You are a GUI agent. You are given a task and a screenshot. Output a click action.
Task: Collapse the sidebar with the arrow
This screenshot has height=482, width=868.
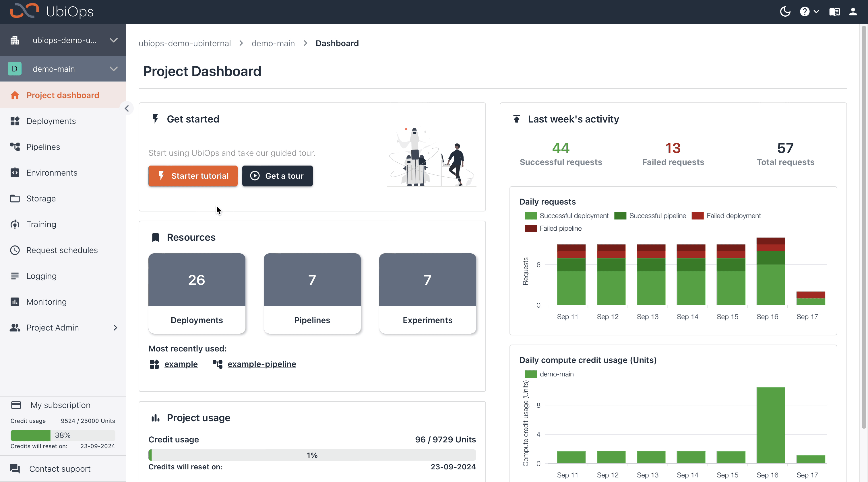click(x=127, y=108)
